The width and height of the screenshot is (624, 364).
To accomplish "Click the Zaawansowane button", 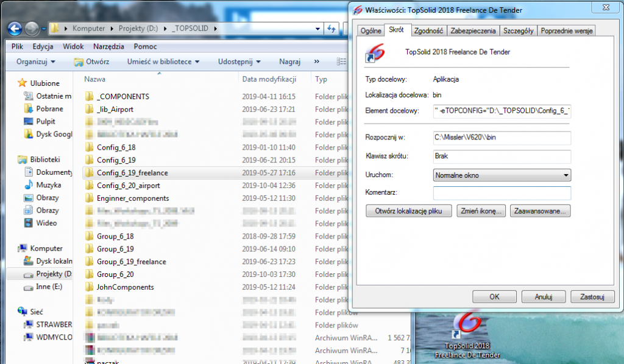I will (540, 211).
